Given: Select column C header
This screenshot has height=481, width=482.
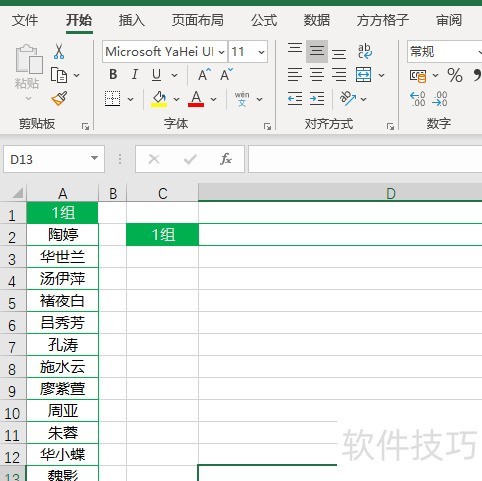Looking at the screenshot, I should 162,193.
